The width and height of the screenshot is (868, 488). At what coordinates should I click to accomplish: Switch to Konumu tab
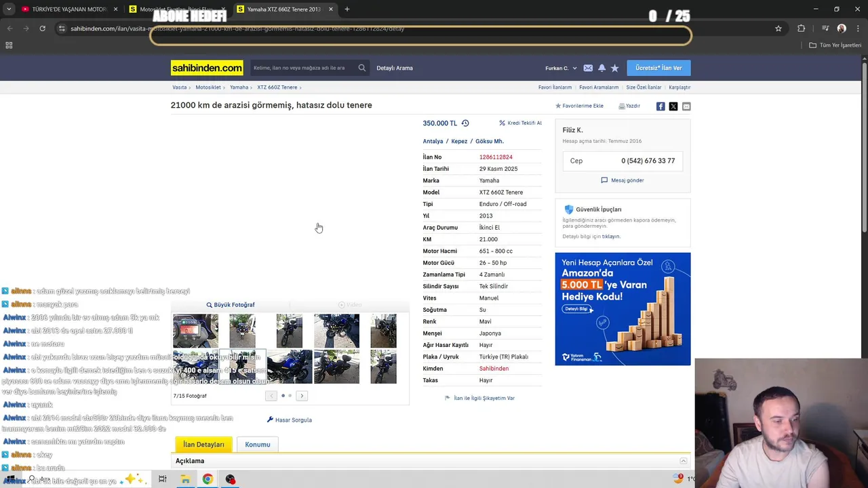point(258,445)
